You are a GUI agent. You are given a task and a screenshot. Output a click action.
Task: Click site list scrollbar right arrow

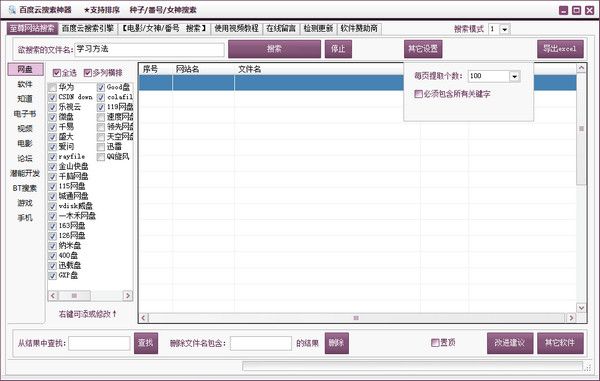(128, 296)
